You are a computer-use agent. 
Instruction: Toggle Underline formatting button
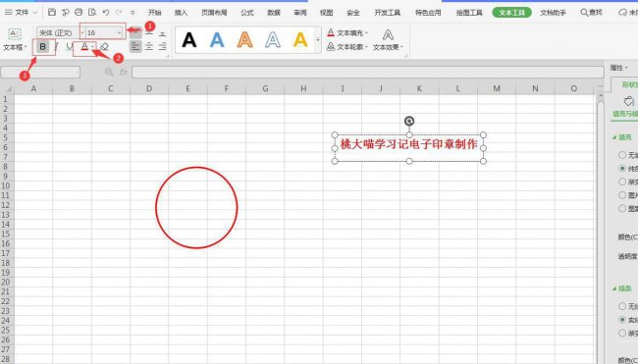click(x=69, y=47)
